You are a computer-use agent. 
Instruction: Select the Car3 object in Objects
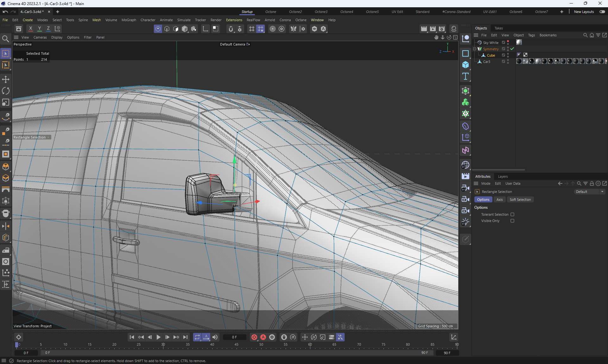[x=486, y=62]
